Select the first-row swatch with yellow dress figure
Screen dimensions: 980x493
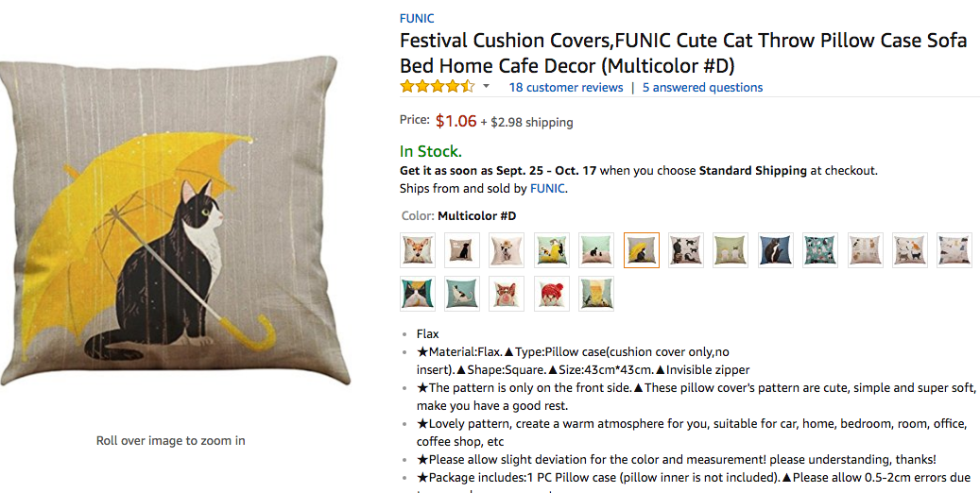pyautogui.click(x=552, y=250)
